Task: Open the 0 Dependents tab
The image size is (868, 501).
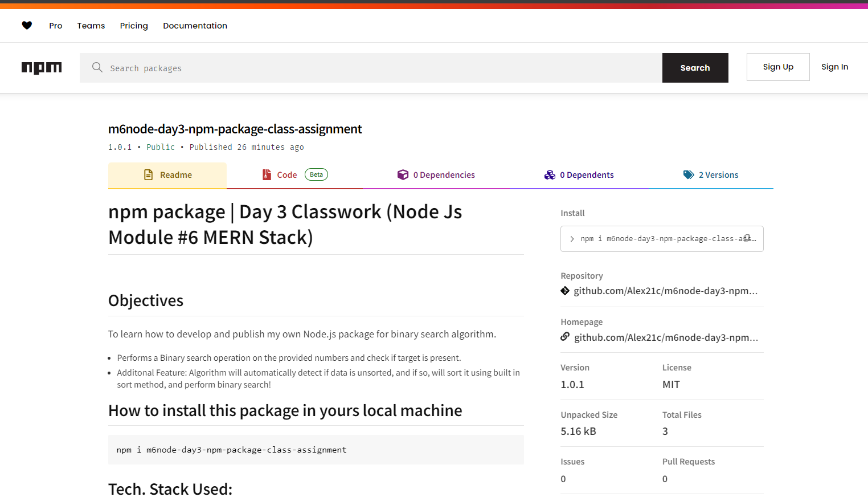Action: tap(579, 176)
